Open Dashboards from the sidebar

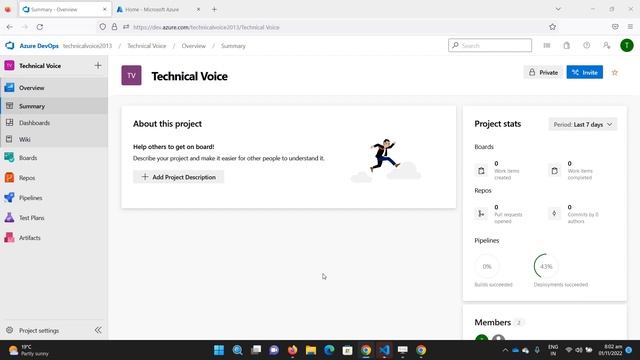pos(54,123)
